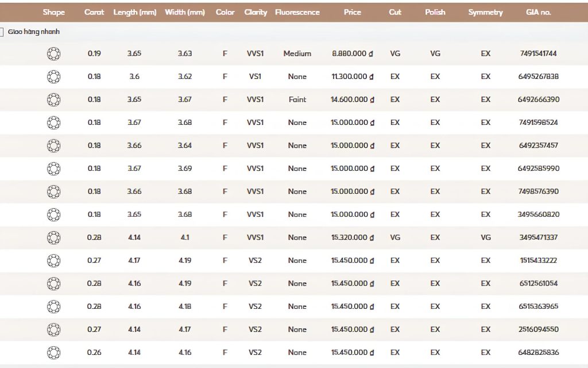This screenshot has height=368, width=588.
Task: Sort by the Price column header
Action: coord(353,12)
